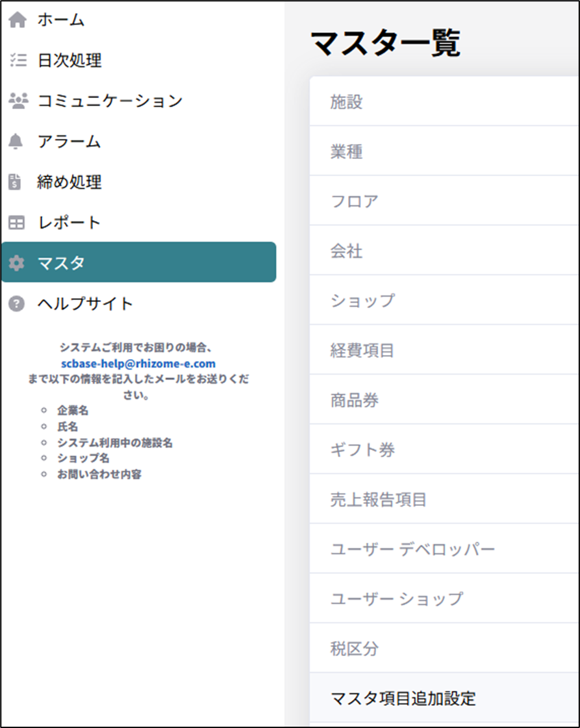Choose 税区分 from the master list
Image resolution: width=580 pixels, height=728 pixels.
pos(354,649)
